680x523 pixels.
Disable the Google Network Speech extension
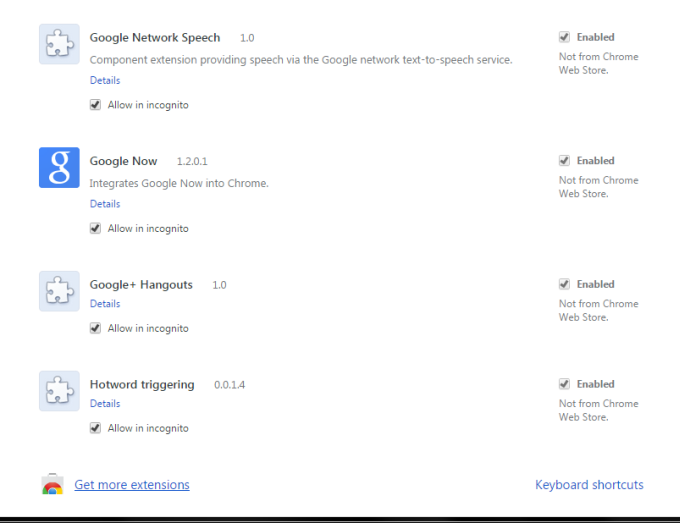click(564, 38)
